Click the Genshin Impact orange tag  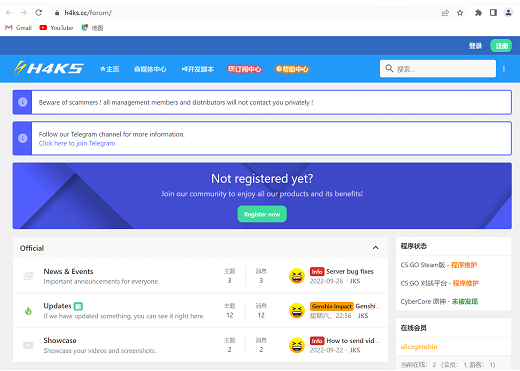pyautogui.click(x=332, y=306)
